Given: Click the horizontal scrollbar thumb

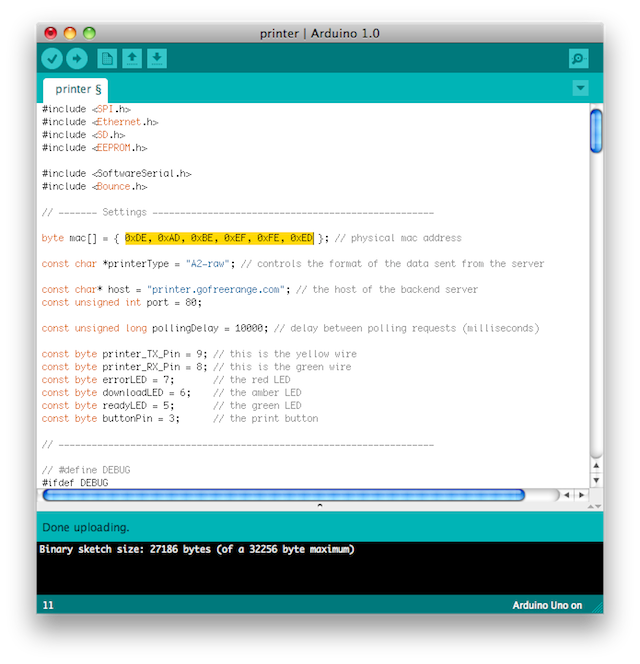Looking at the screenshot, I should (283, 495).
